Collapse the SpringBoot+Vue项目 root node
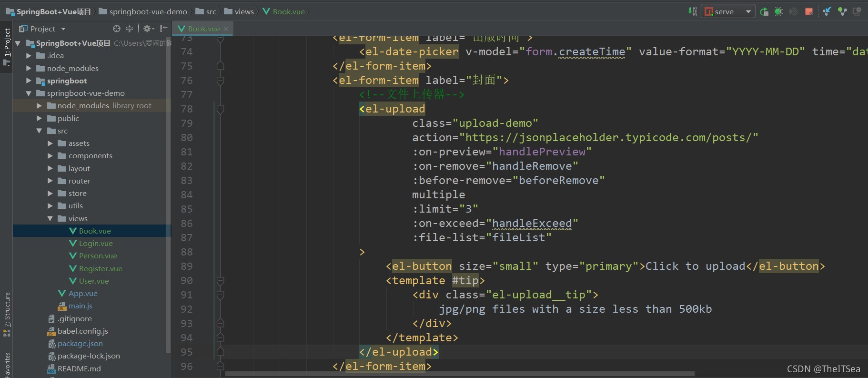Viewport: 868px width, 378px height. 18,43
